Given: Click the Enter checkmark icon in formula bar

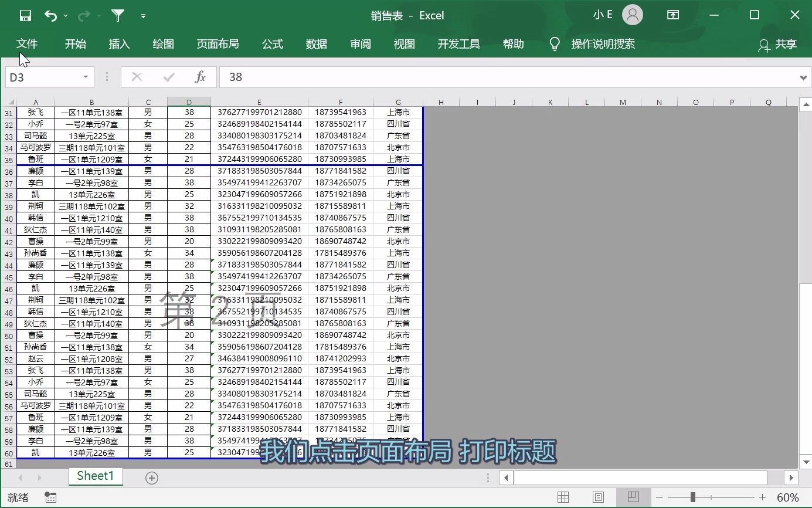Looking at the screenshot, I should point(169,77).
